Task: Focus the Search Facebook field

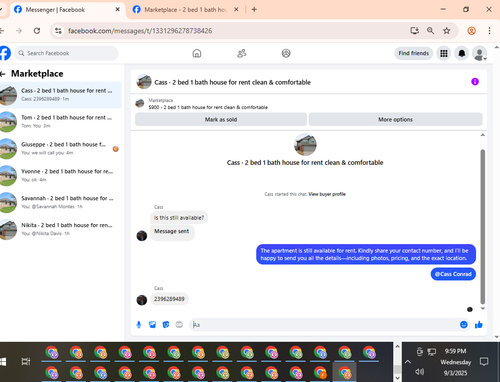Action: 66,53
